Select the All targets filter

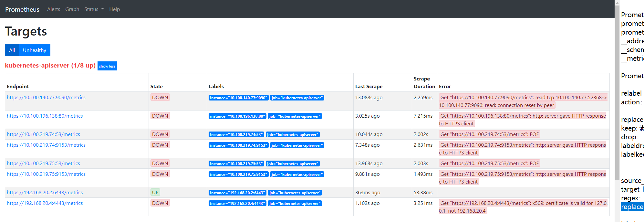[12, 50]
